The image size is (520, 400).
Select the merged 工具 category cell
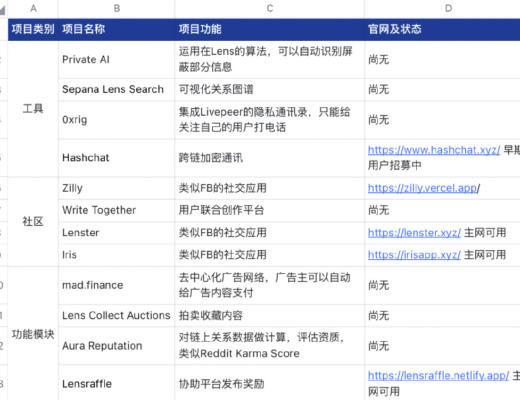[33, 109]
